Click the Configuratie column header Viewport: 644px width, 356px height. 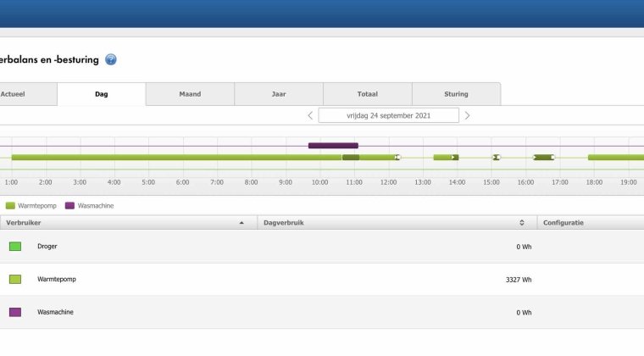coord(563,223)
